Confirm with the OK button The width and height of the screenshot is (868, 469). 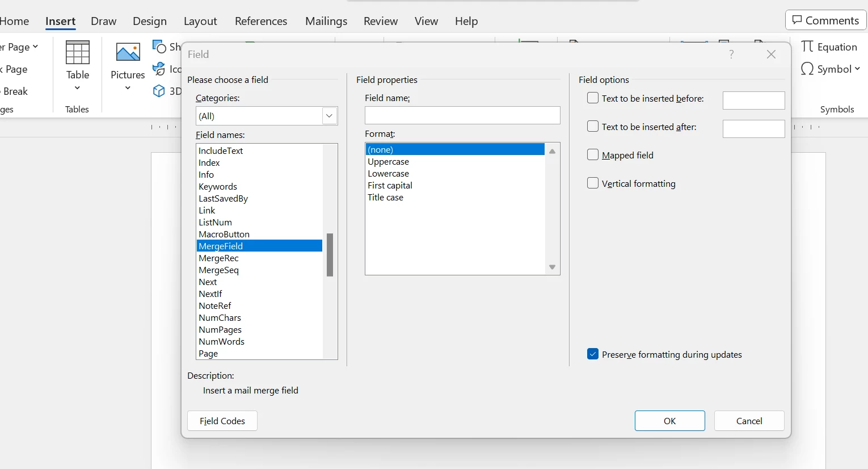670,421
